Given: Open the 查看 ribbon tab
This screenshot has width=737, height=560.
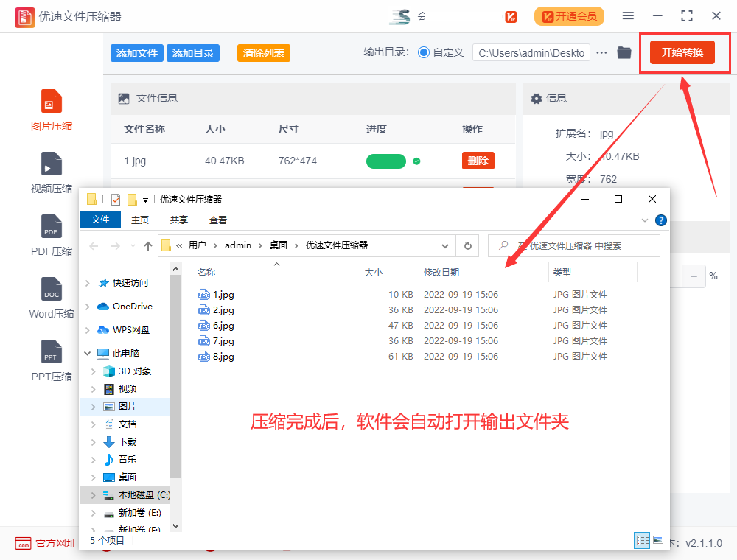Looking at the screenshot, I should pos(218,220).
